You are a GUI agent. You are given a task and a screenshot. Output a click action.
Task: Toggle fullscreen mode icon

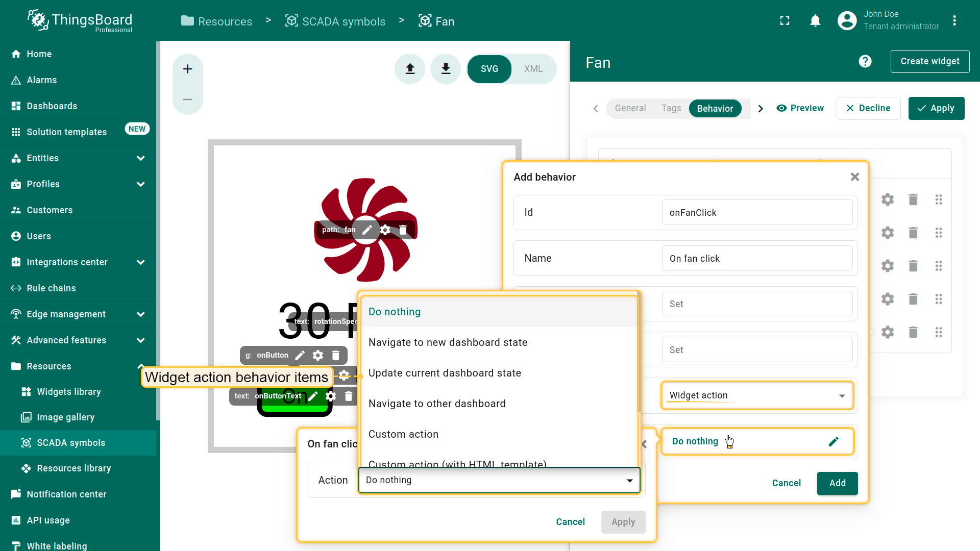point(785,21)
